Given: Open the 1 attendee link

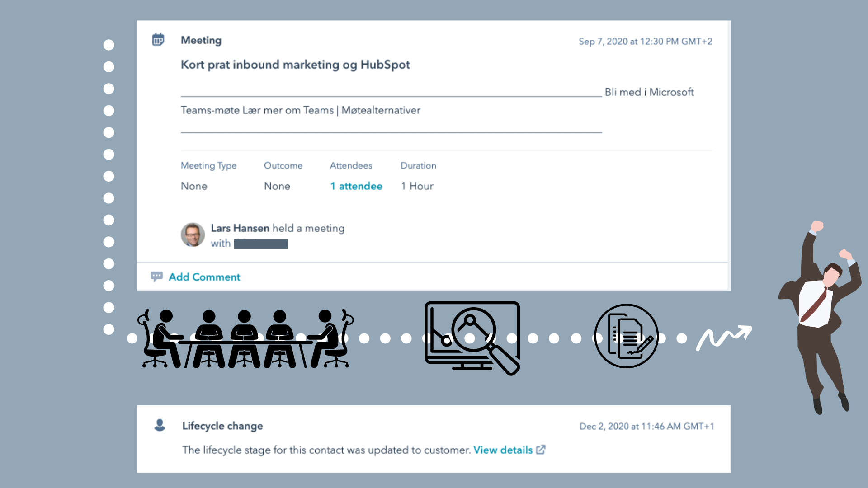Looking at the screenshot, I should tap(356, 186).
